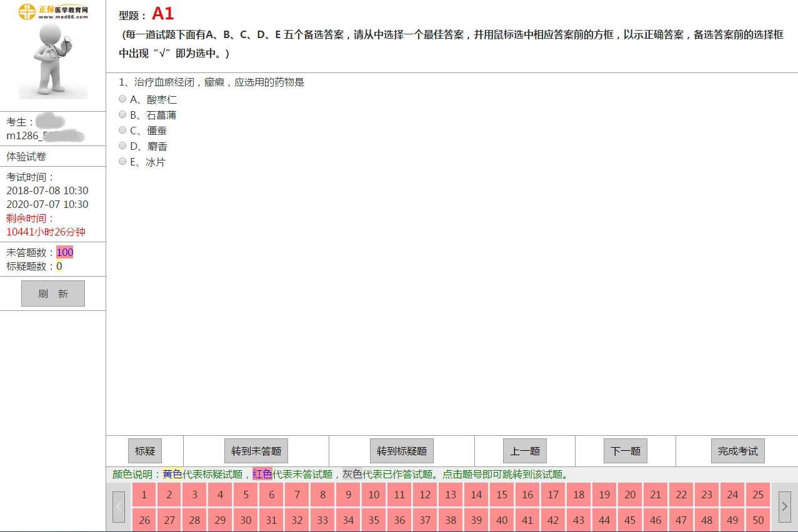Select option E 冰片
The image size is (798, 532).
(122, 161)
